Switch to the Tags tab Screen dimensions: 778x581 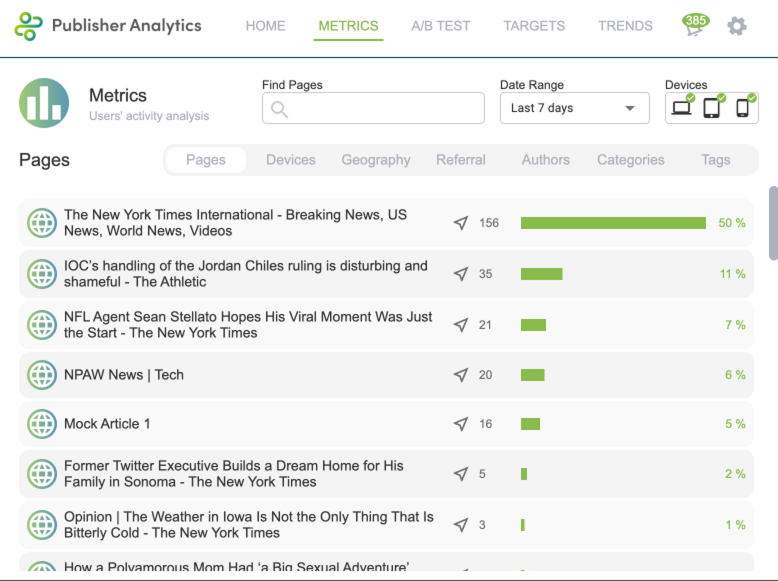715,160
